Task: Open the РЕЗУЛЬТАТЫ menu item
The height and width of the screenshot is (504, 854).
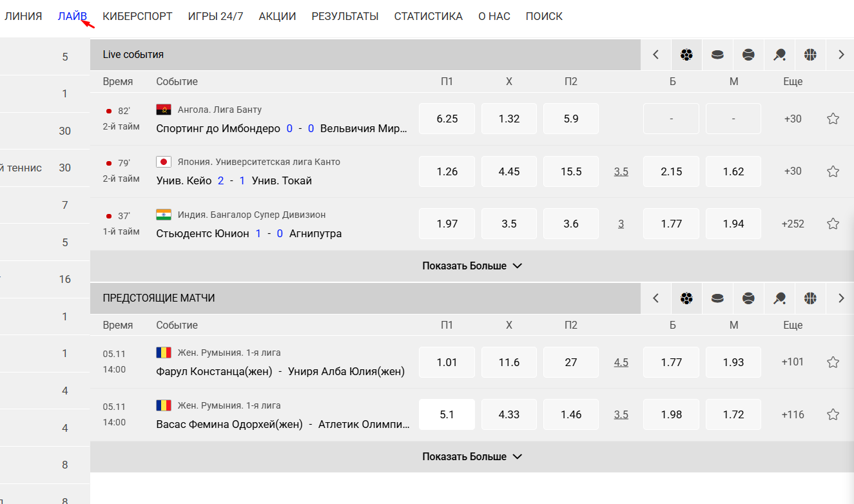Action: [345, 16]
